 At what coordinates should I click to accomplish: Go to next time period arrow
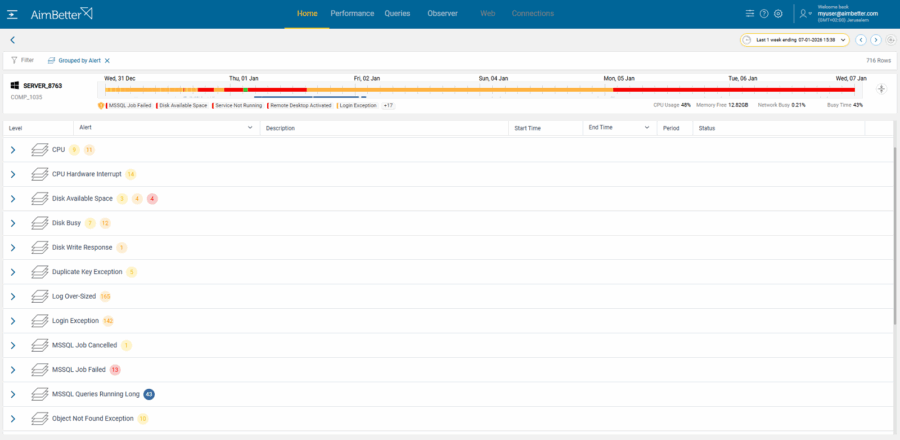tap(875, 40)
